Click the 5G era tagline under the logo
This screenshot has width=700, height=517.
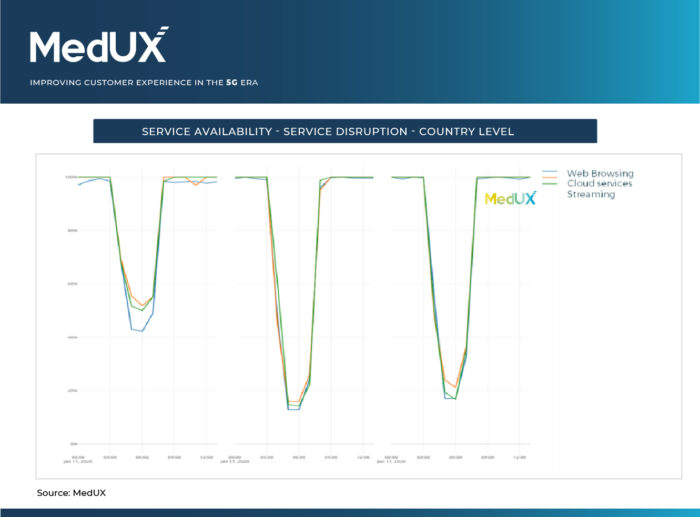click(145, 82)
